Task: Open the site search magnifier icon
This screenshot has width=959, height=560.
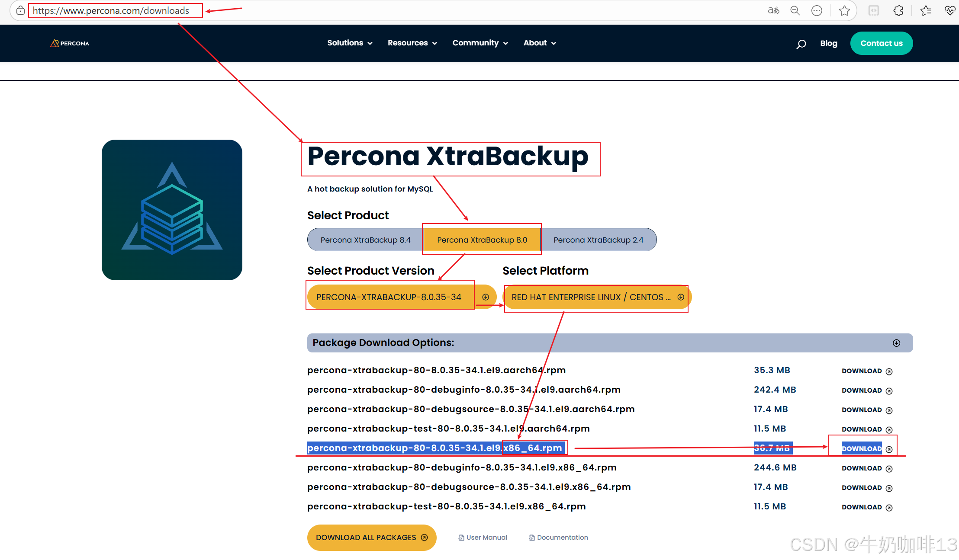Action: click(801, 44)
